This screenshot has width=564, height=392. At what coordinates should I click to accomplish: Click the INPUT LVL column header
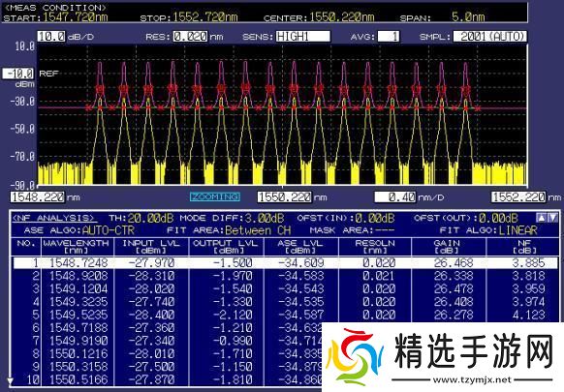click(x=151, y=247)
